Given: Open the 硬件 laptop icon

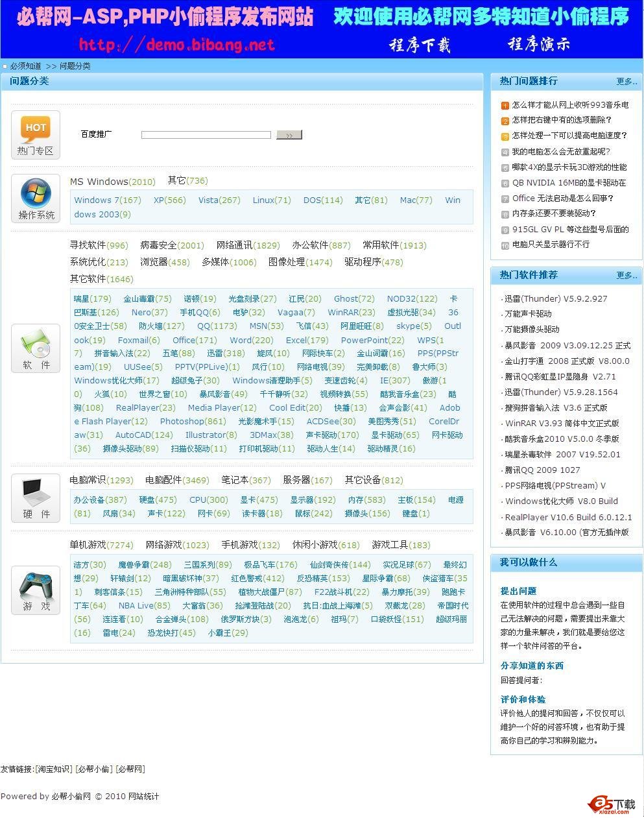Looking at the screenshot, I should (36, 498).
